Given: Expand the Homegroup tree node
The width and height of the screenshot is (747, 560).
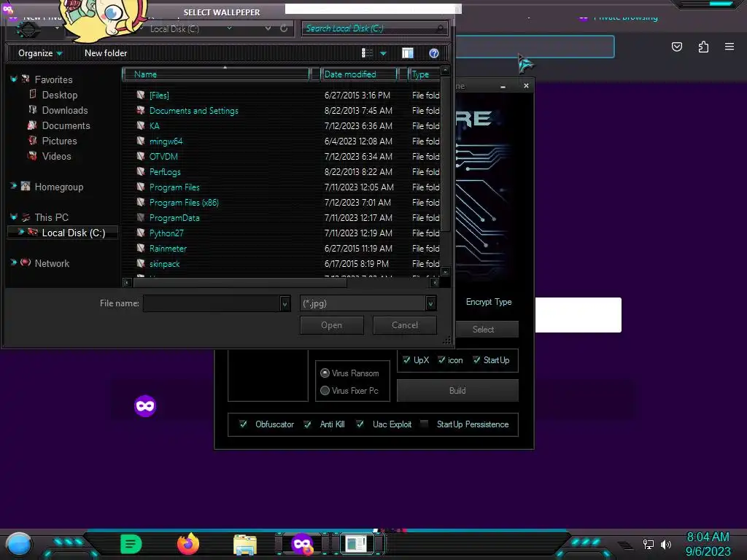Looking at the screenshot, I should (13, 186).
